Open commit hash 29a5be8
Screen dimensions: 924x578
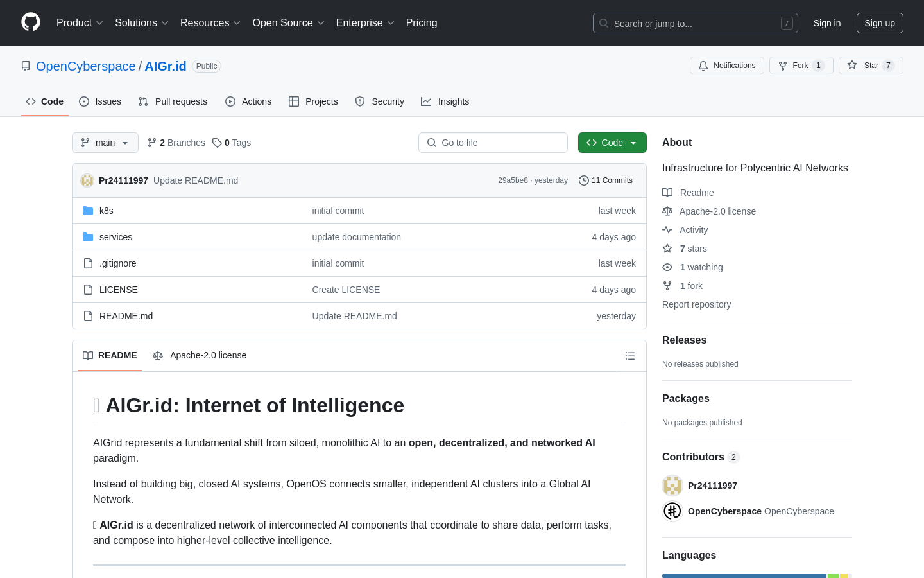[x=513, y=180]
